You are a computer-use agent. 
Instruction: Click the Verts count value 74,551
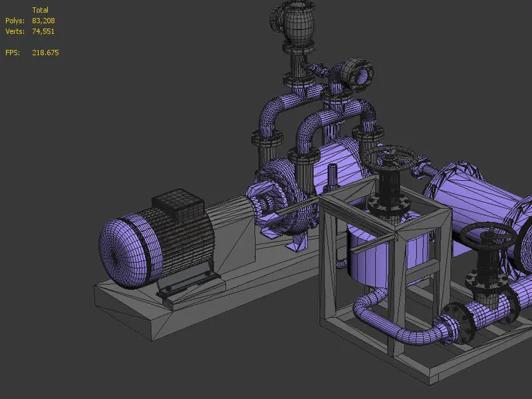click(x=43, y=31)
